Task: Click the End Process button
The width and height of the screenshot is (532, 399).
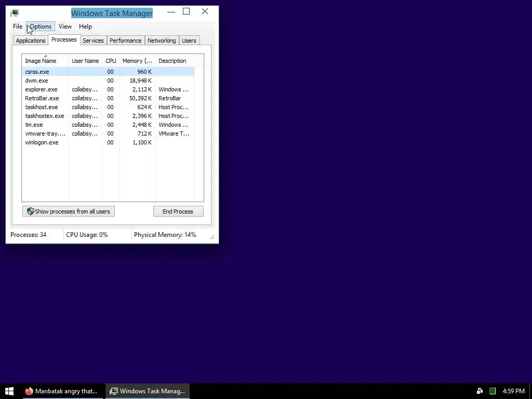Action: 178,211
